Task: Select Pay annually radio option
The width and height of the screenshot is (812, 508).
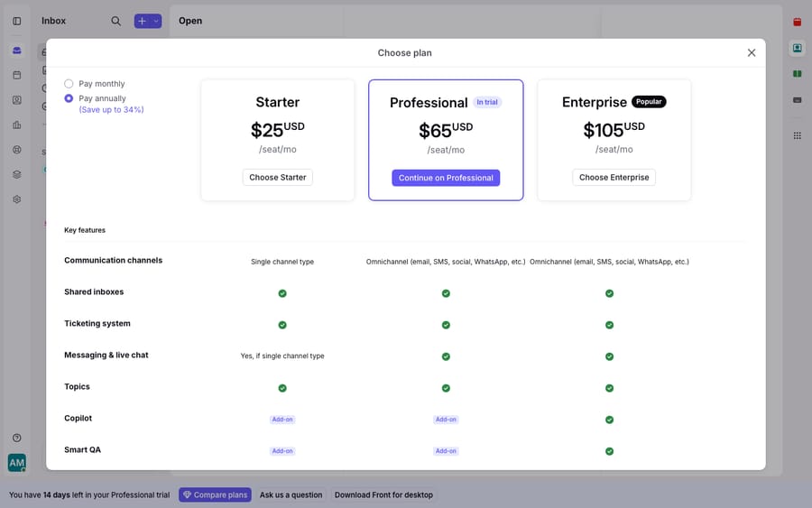Action: click(69, 98)
